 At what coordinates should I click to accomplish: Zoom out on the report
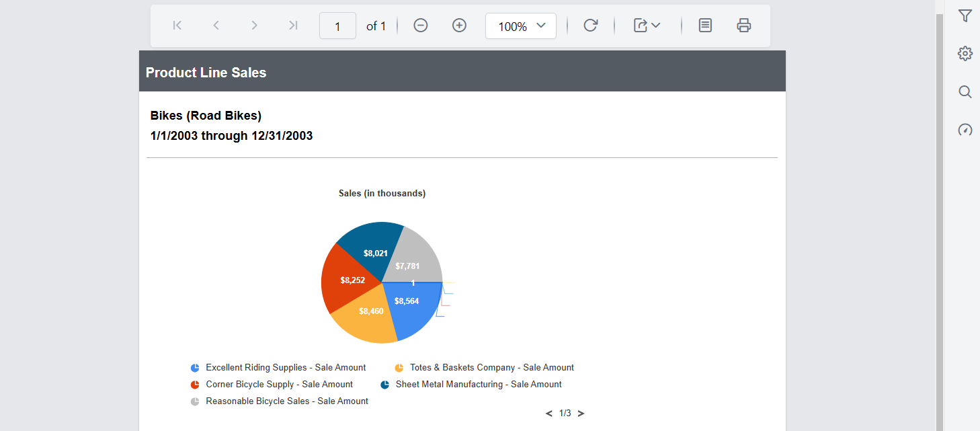pos(420,25)
